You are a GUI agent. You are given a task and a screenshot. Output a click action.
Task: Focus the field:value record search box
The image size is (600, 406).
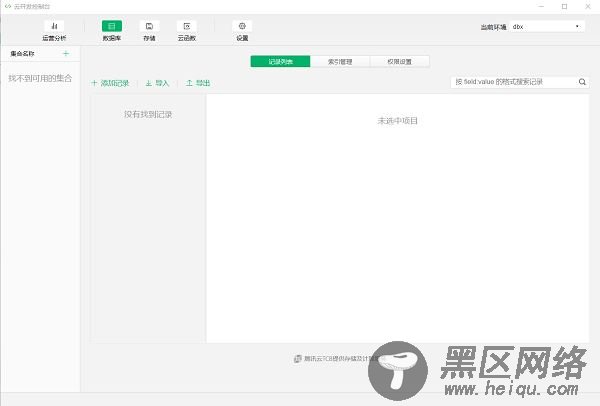tap(512, 83)
